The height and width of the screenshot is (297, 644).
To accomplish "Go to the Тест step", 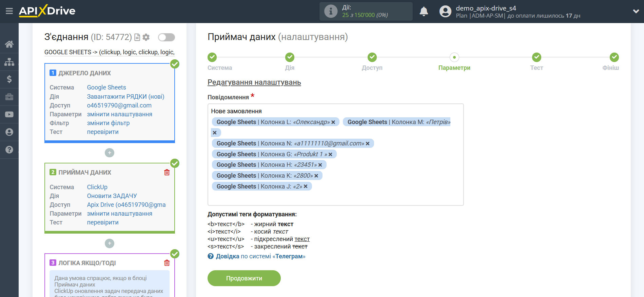I will pos(536,57).
